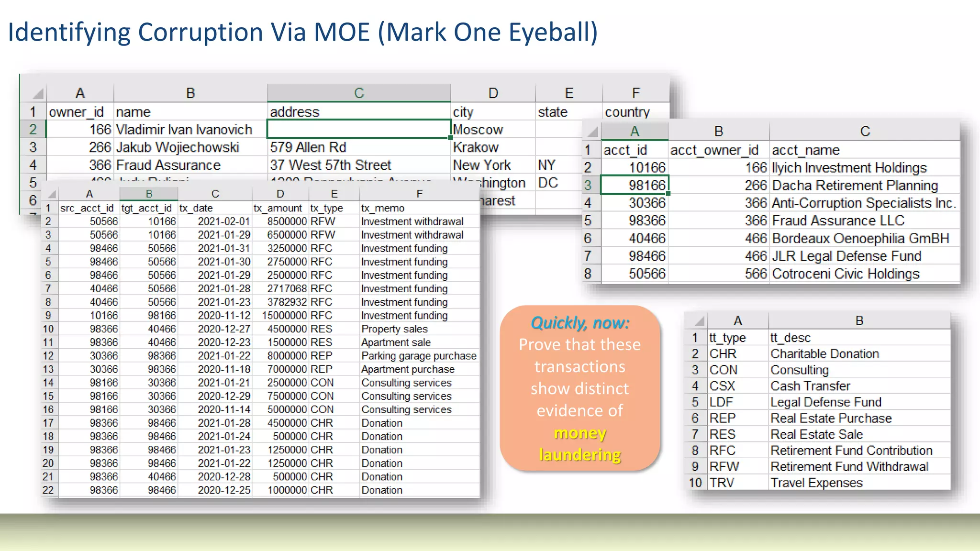The height and width of the screenshot is (551, 980).
Task: Click the 'tt_desc' header cell
Action: (859, 338)
